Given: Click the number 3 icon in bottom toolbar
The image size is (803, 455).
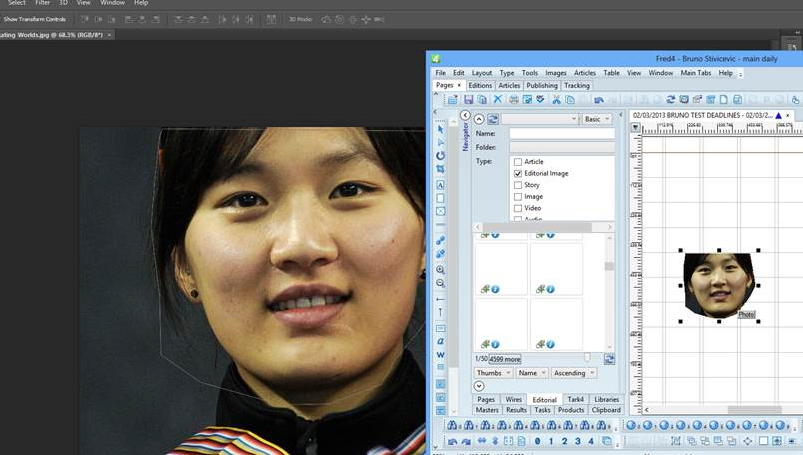Looking at the screenshot, I should (x=578, y=441).
